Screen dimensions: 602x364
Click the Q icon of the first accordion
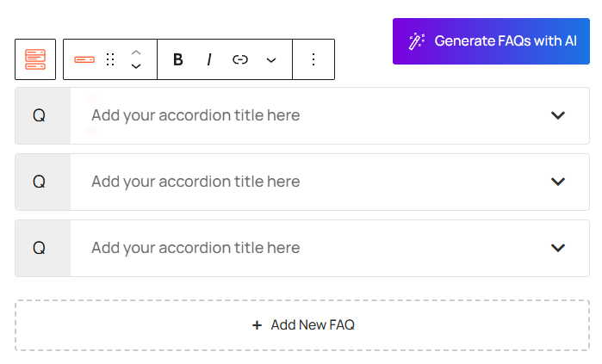tap(39, 115)
